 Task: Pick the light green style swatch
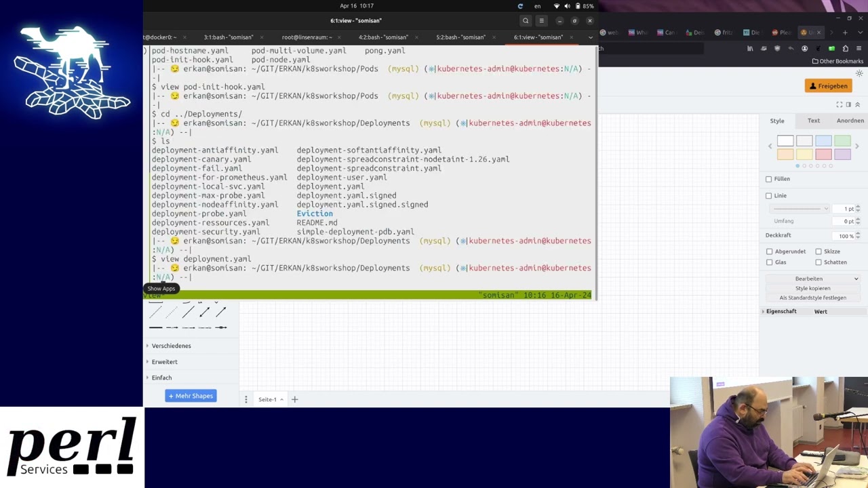point(842,141)
